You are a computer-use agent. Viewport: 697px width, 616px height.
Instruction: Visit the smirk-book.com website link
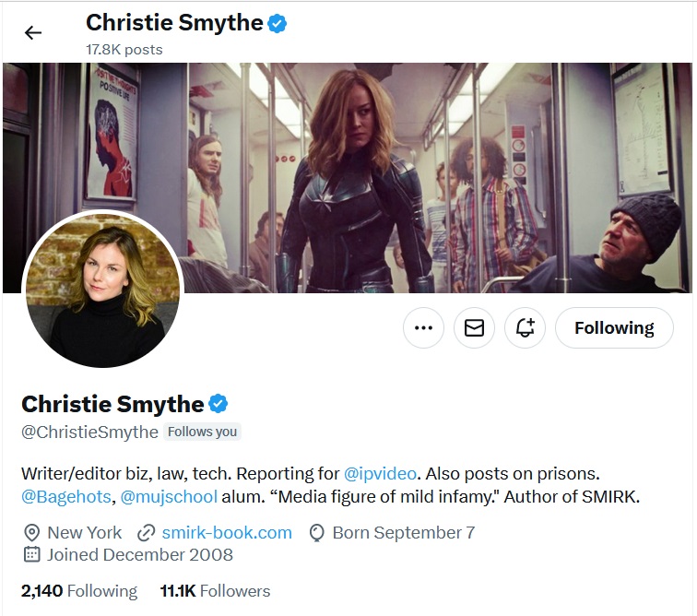pyautogui.click(x=227, y=532)
